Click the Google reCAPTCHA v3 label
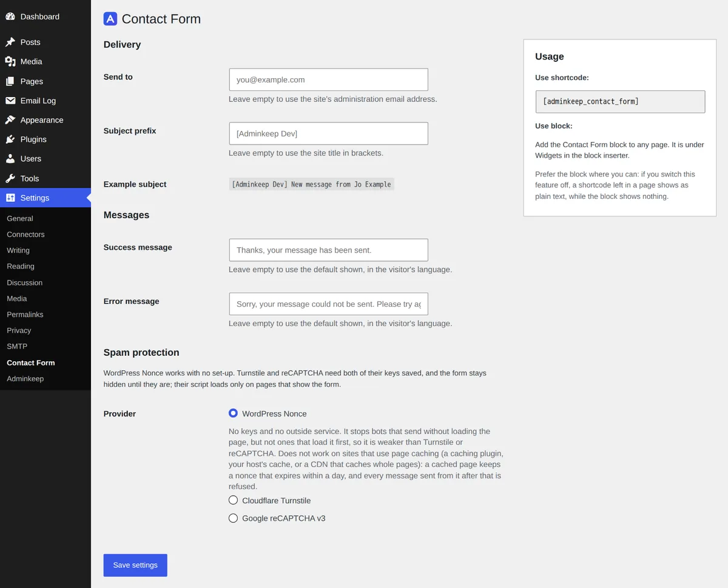The width and height of the screenshot is (728, 588). point(283,518)
